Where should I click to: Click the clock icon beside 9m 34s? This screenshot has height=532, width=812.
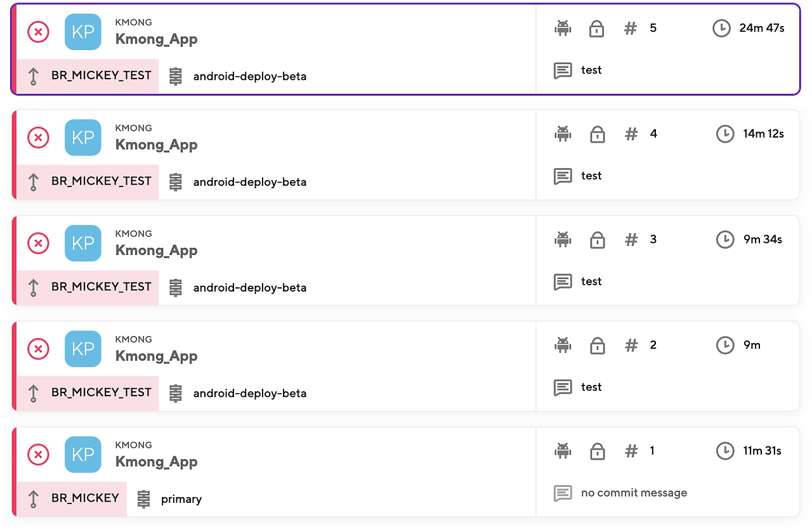click(725, 240)
